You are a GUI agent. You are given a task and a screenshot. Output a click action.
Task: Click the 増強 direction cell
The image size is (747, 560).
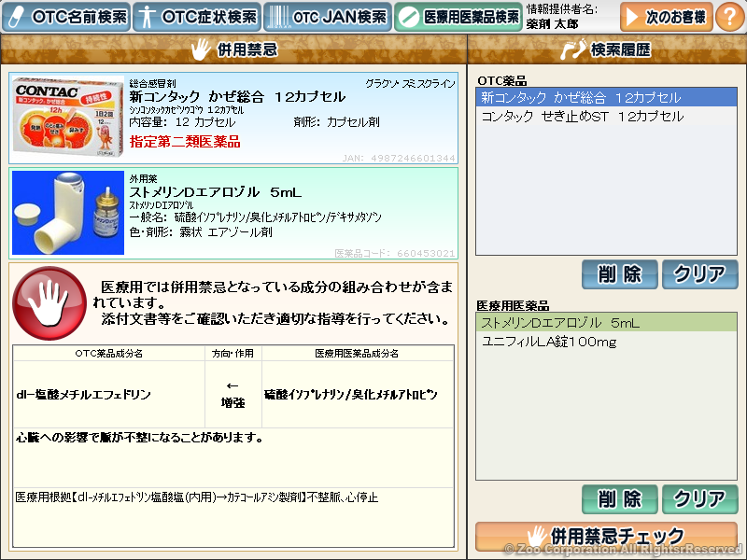point(233,394)
